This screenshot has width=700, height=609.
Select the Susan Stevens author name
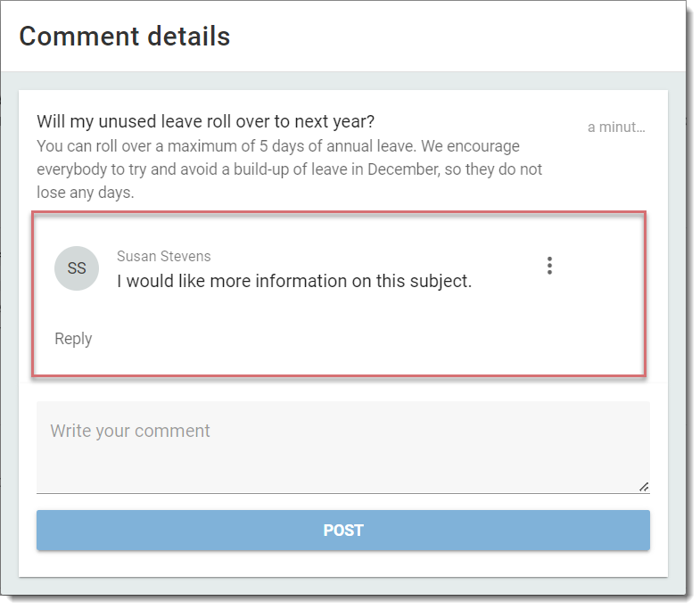pyautogui.click(x=163, y=256)
